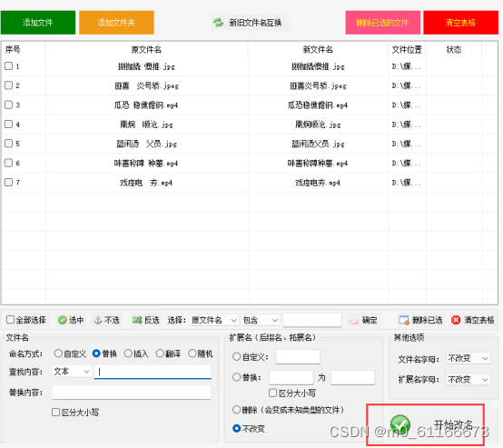Select extension 自定义 radio button
The image size is (503, 448).
click(x=236, y=356)
